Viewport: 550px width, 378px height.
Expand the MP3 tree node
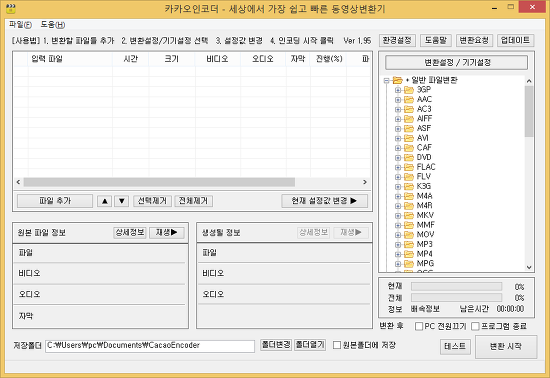pos(398,244)
